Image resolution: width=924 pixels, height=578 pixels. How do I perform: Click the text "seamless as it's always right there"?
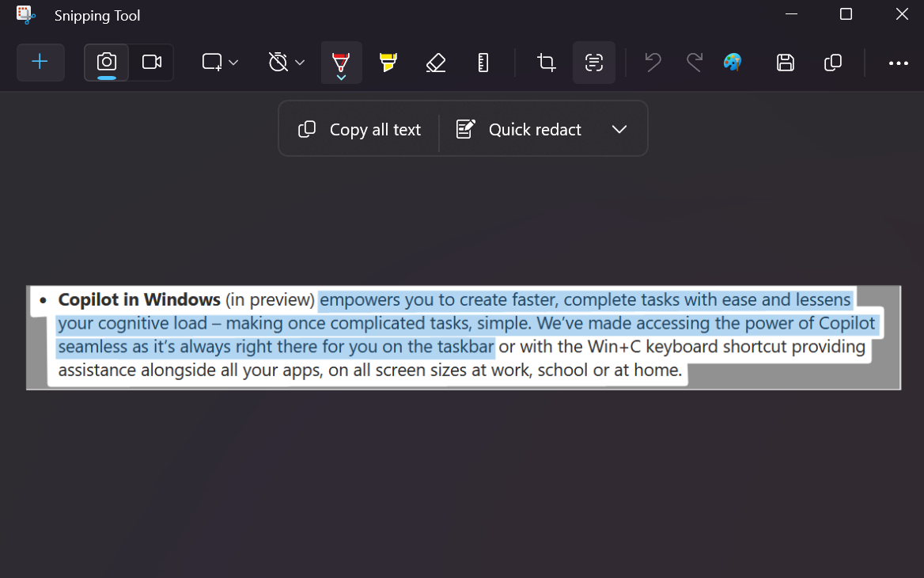188,347
